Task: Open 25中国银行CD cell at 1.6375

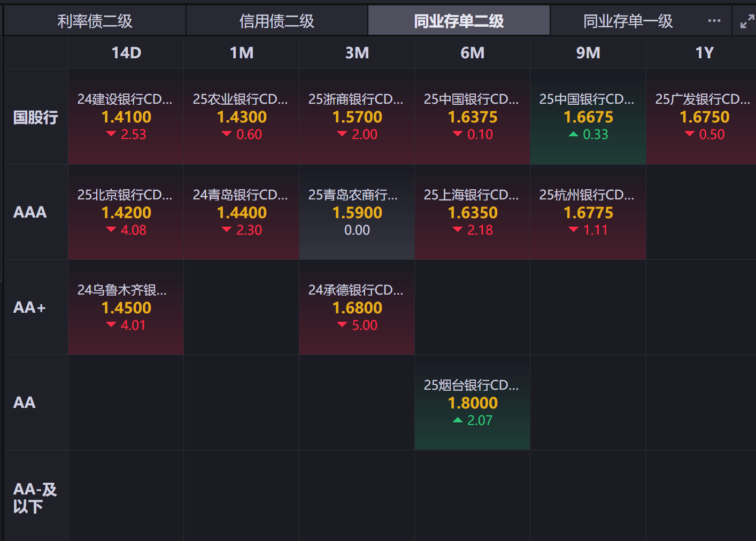Action: click(473, 117)
